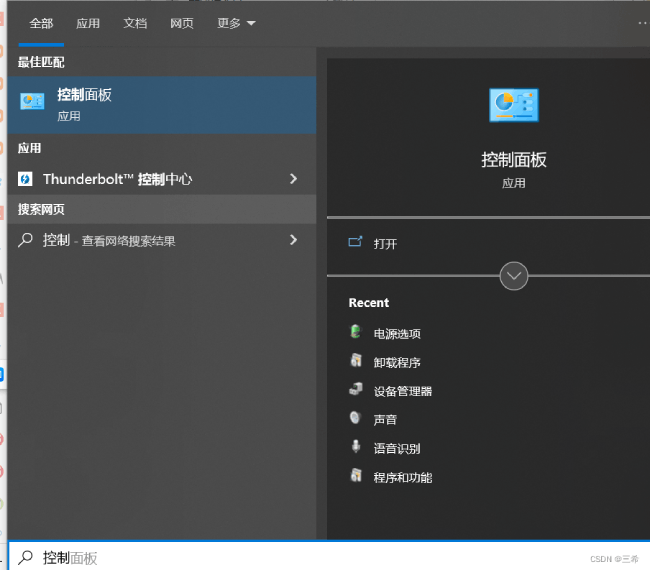The height and width of the screenshot is (570, 650).
Task: Select Thunderbolt™ 控制中心 result
Action: [x=162, y=179]
